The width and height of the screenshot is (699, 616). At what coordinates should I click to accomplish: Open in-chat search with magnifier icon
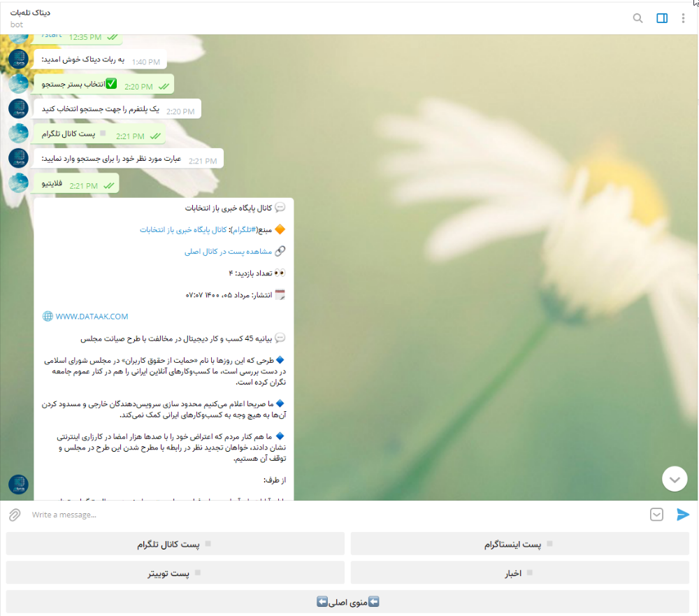tap(637, 18)
